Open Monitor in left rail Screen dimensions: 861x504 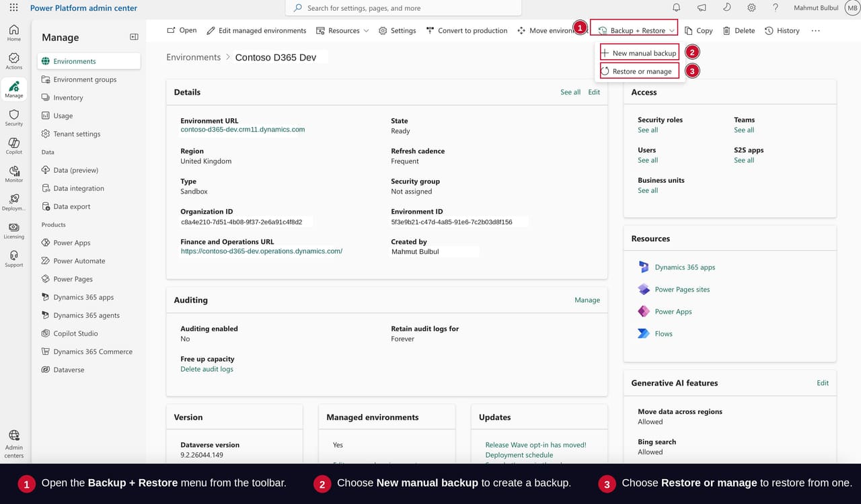point(14,174)
